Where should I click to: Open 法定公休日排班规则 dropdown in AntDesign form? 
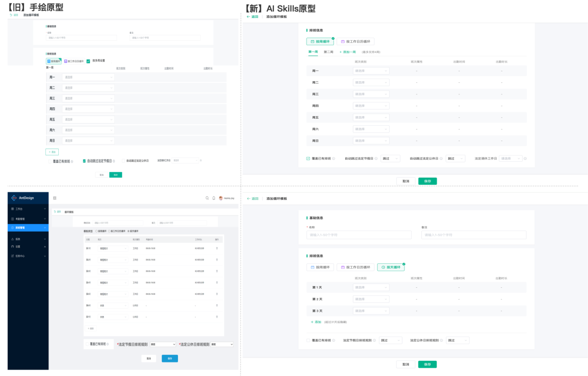point(222,344)
